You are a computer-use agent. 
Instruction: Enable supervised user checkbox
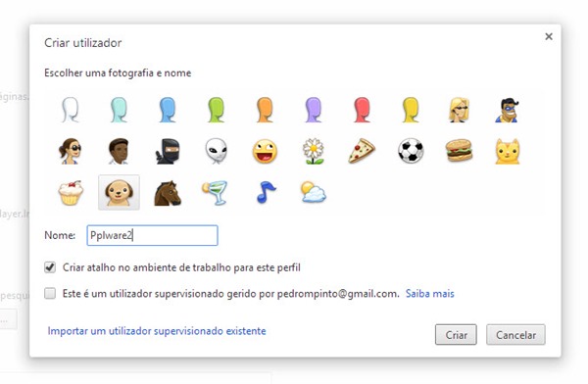click(50, 293)
